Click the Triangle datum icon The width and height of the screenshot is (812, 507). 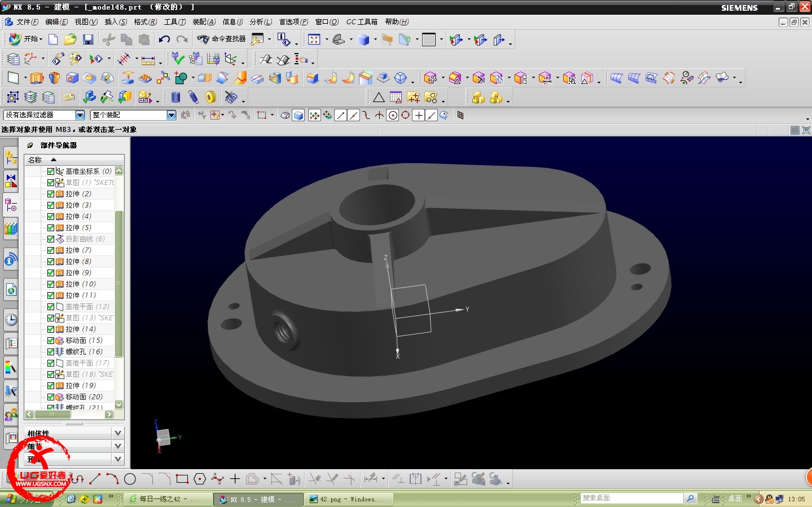pyautogui.click(x=379, y=98)
